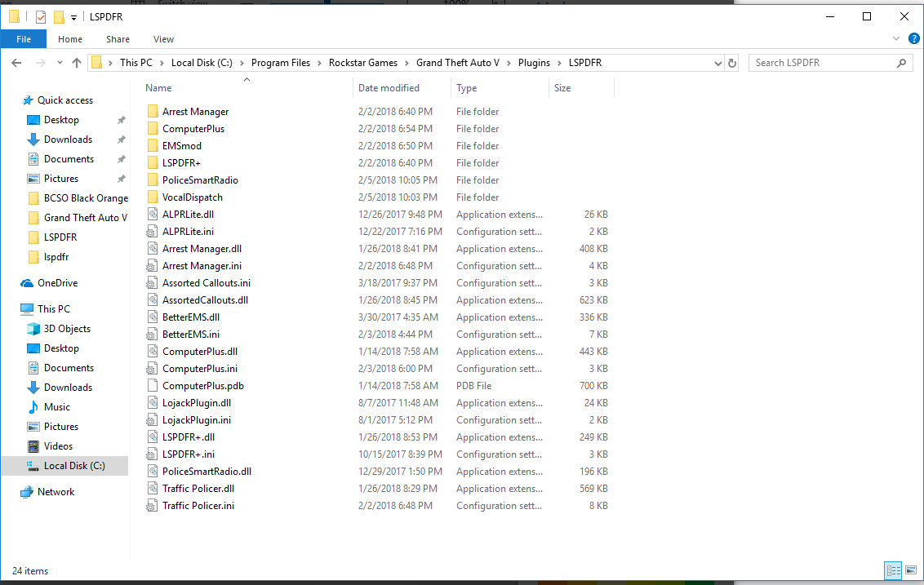Select the EMSmod folder icon
The width and height of the screenshot is (924, 585).
click(x=153, y=145)
